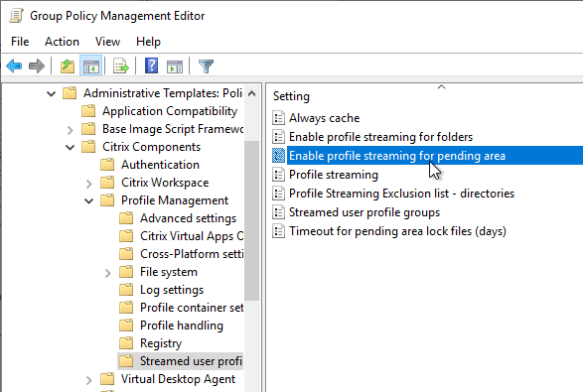Viewport: 583px width, 392px height.
Task: Select Enable profile streaming for pending area
Action: coord(397,156)
